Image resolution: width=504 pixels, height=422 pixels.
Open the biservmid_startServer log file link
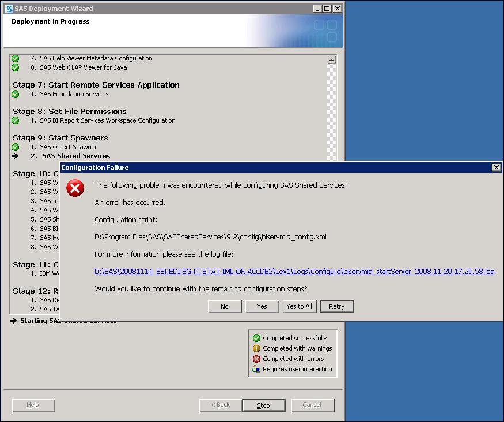pos(294,272)
